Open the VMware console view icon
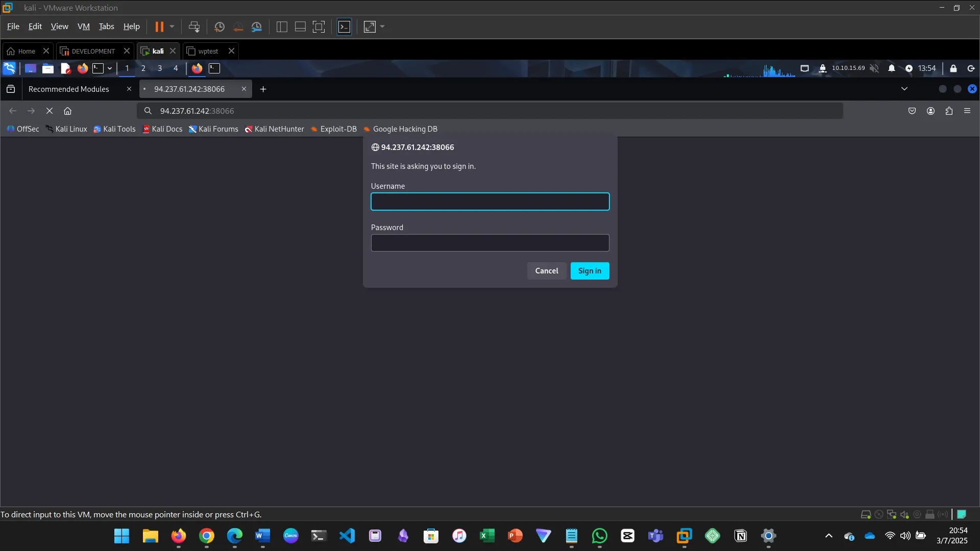Image resolution: width=980 pixels, height=551 pixels. 345,27
